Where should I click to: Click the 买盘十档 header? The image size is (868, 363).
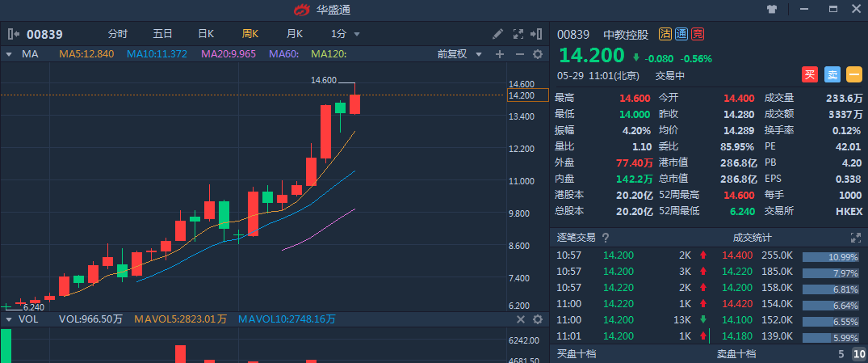(576, 353)
